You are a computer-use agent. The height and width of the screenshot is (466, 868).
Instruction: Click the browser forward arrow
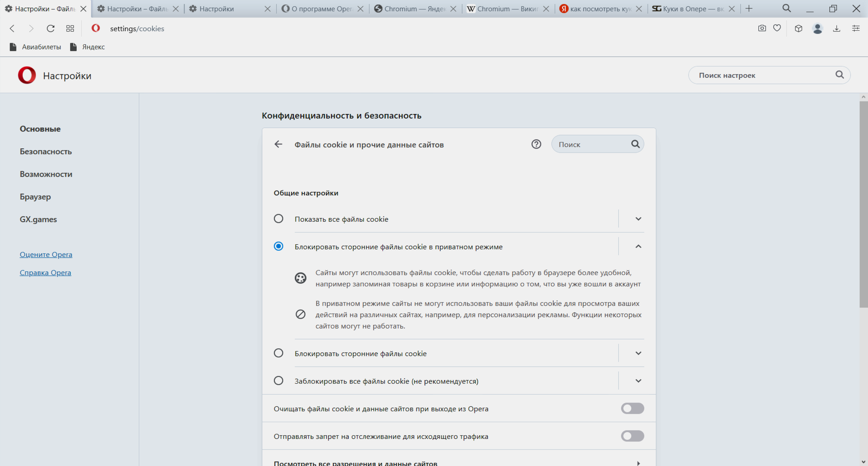pyautogui.click(x=31, y=29)
